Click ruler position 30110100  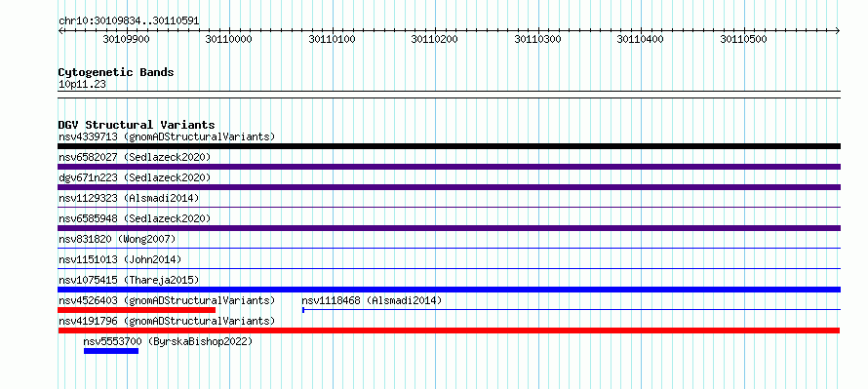click(x=332, y=39)
